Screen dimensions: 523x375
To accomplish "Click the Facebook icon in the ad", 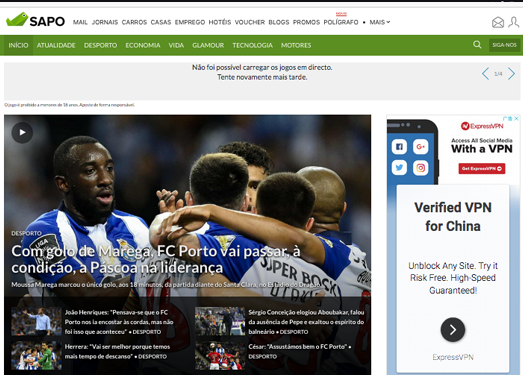I will point(399,147).
